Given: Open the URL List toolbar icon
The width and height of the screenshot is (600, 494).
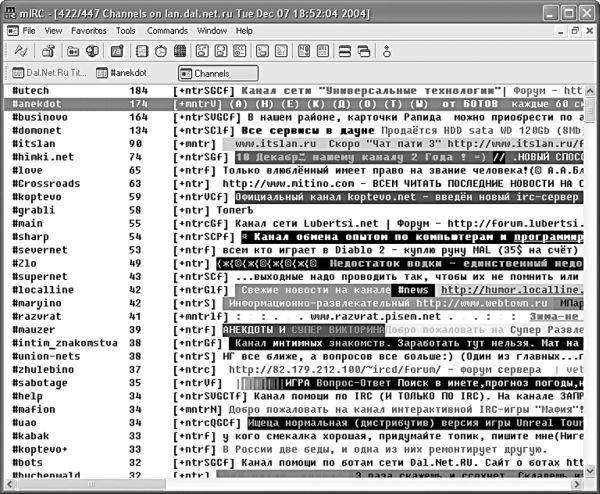Looking at the screenshot, I should [323, 51].
